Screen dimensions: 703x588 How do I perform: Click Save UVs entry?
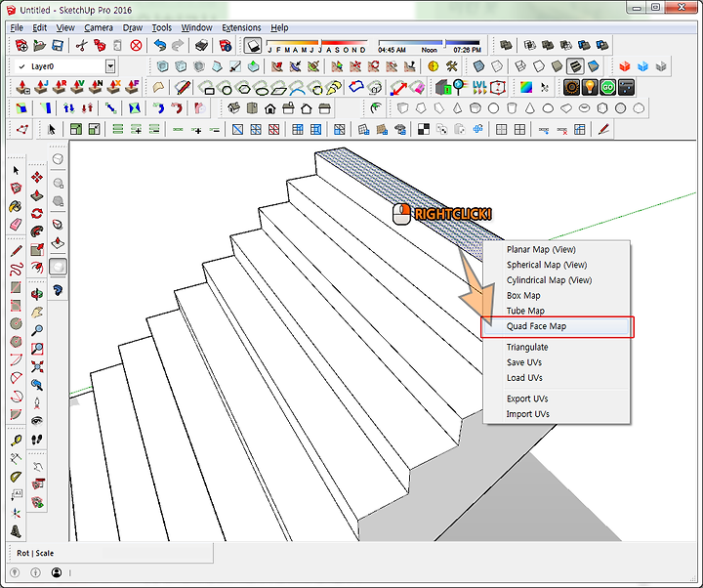tap(557, 362)
